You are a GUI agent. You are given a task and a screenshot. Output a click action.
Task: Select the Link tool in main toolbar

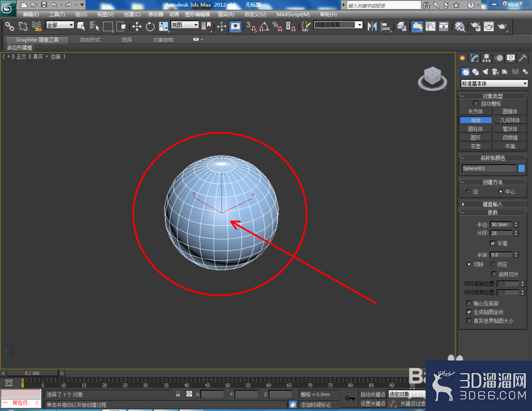coord(10,26)
